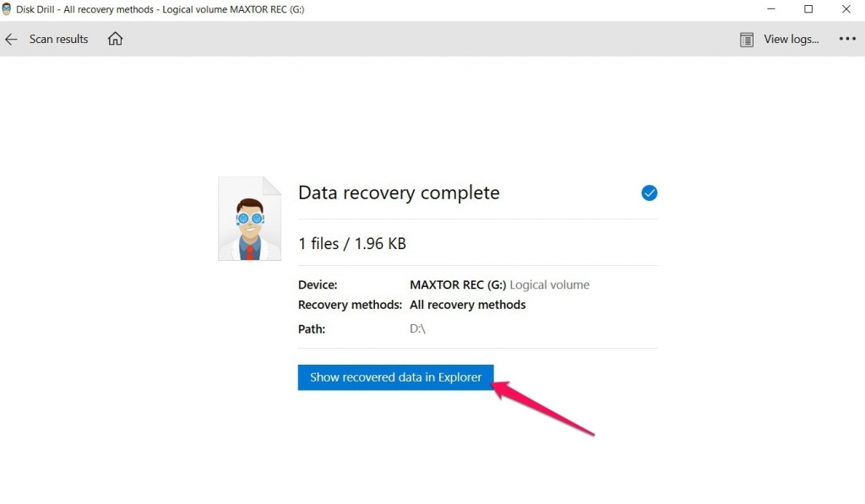
Task: Click the D:\ recovery path text
Action: point(417,328)
